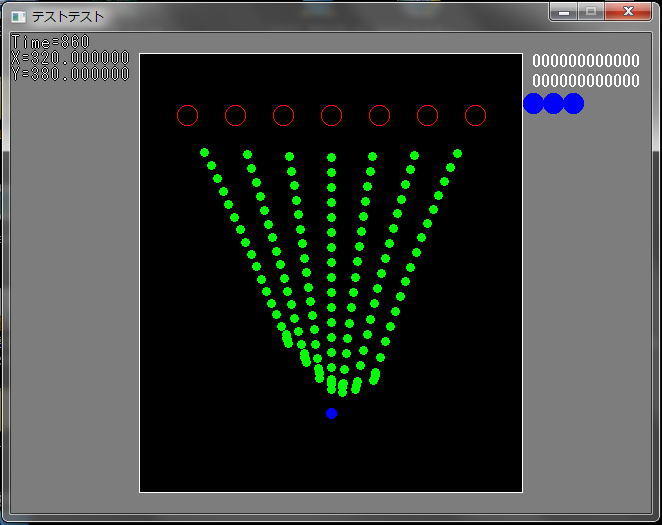Click the rightmost red circle enemy
The height and width of the screenshot is (525, 662).
click(475, 116)
